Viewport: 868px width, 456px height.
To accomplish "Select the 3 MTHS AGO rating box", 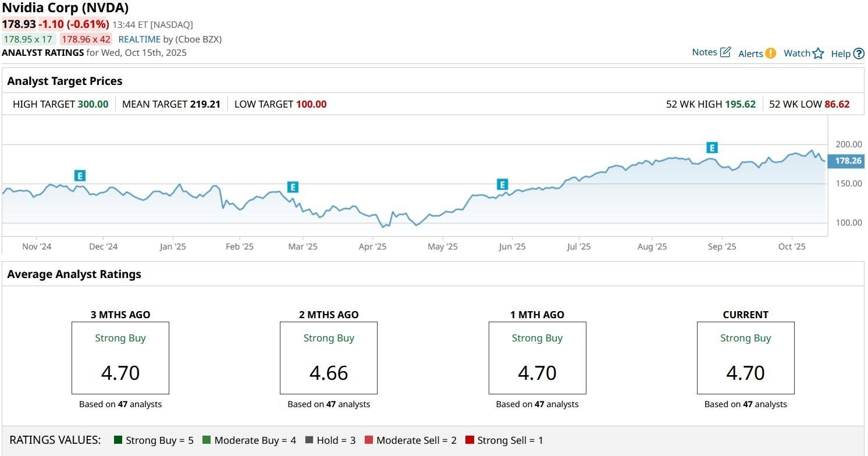I will [x=120, y=358].
